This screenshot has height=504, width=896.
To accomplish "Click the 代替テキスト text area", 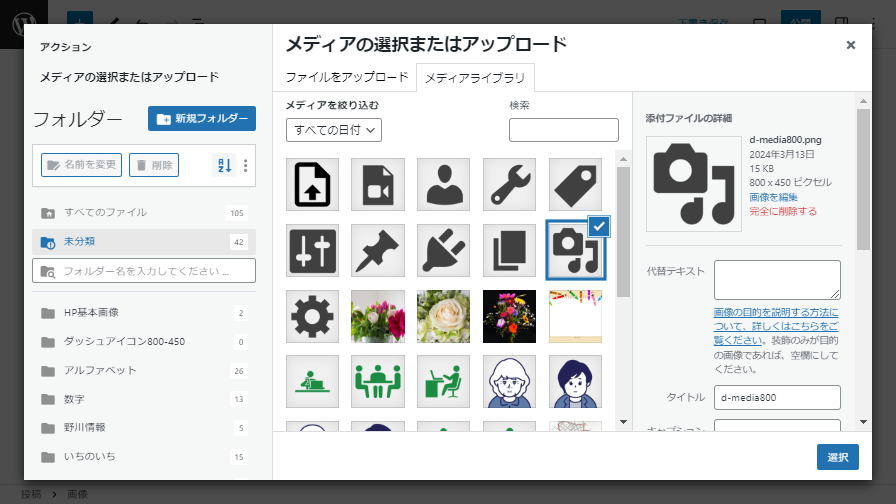I will [x=777, y=280].
